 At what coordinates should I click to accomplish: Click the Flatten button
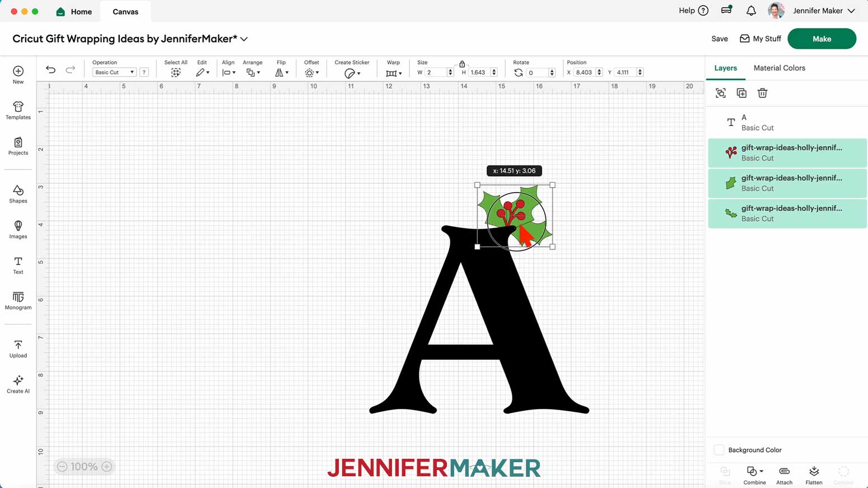[x=814, y=475]
